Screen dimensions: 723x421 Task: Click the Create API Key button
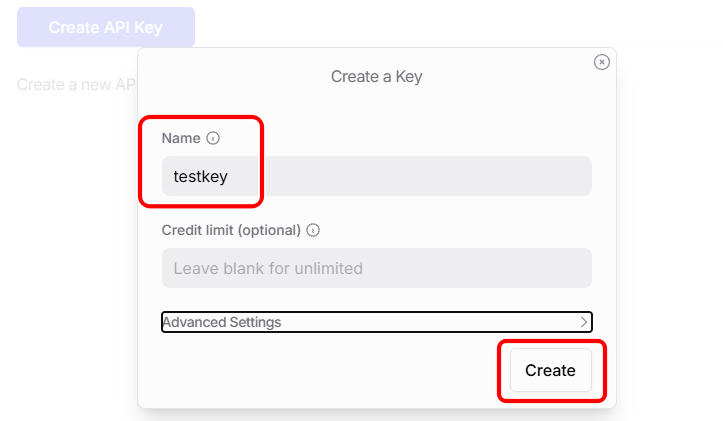tap(106, 27)
